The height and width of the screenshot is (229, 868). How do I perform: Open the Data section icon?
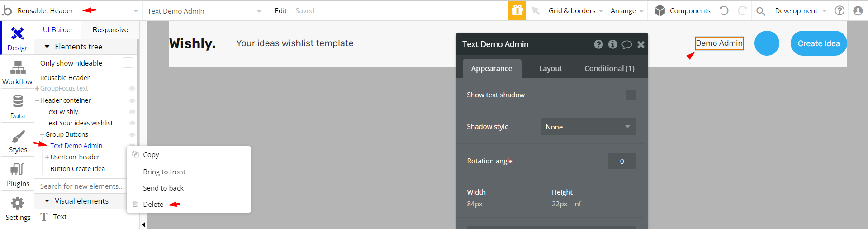(18, 107)
